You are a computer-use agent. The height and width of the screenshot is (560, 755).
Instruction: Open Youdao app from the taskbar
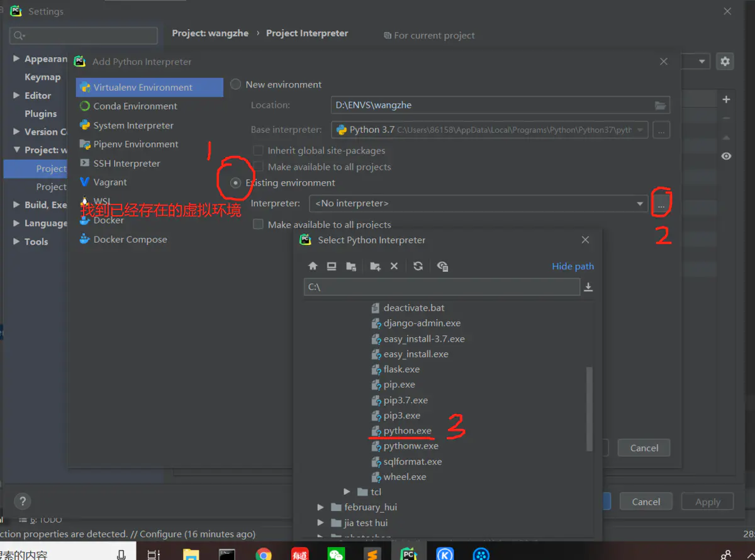pyautogui.click(x=299, y=554)
